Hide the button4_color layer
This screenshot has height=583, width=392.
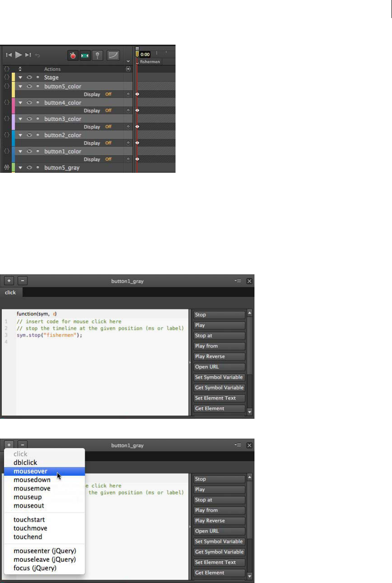(x=29, y=102)
